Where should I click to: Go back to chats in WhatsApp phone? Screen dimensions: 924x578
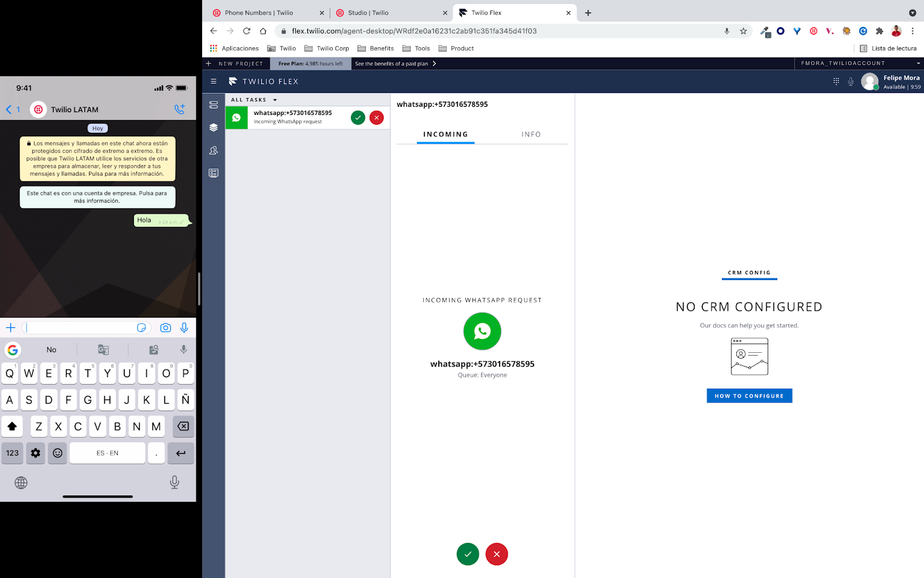(13, 110)
